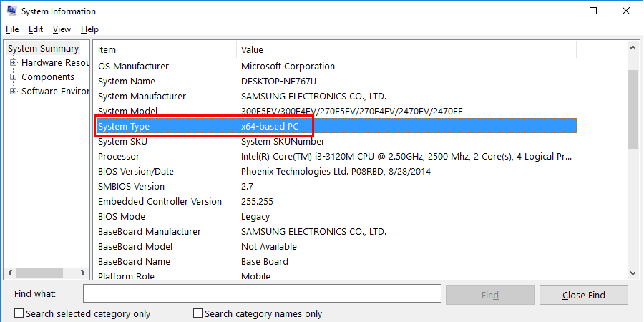Image resolution: width=644 pixels, height=322 pixels.
Task: Click the Close Find button
Action: (x=584, y=295)
